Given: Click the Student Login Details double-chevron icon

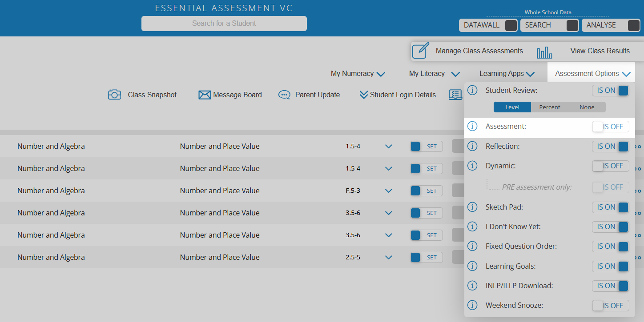Looking at the screenshot, I should [364, 95].
